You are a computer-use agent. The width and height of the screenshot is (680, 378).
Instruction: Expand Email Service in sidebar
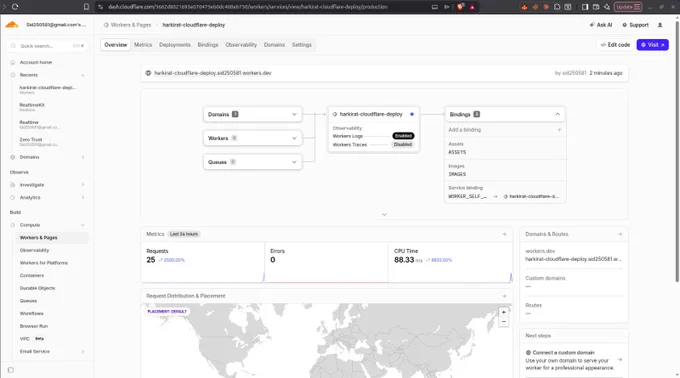point(82,352)
